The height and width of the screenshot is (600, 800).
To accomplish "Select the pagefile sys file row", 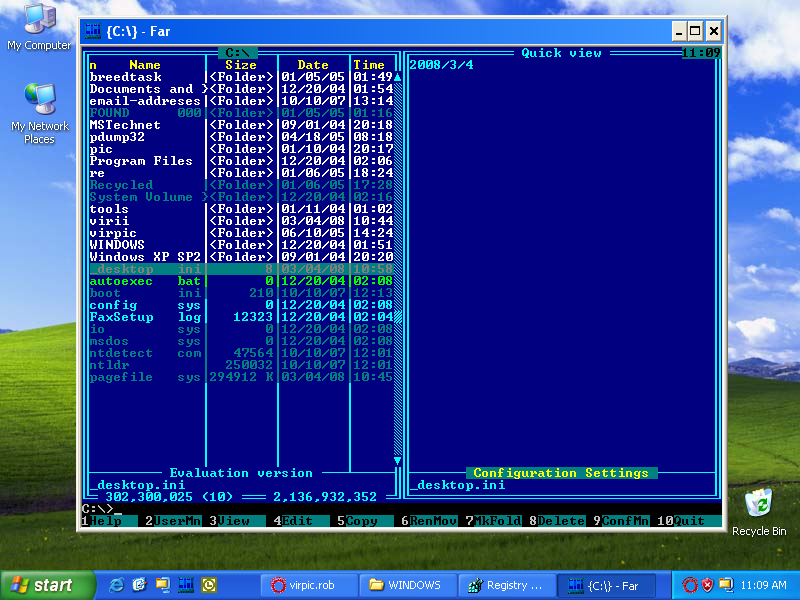I will (x=241, y=377).
